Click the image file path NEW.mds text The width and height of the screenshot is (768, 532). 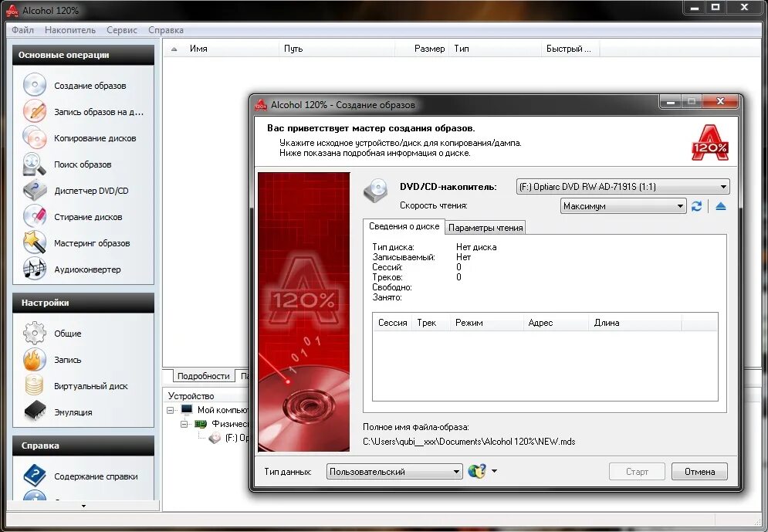click(469, 442)
